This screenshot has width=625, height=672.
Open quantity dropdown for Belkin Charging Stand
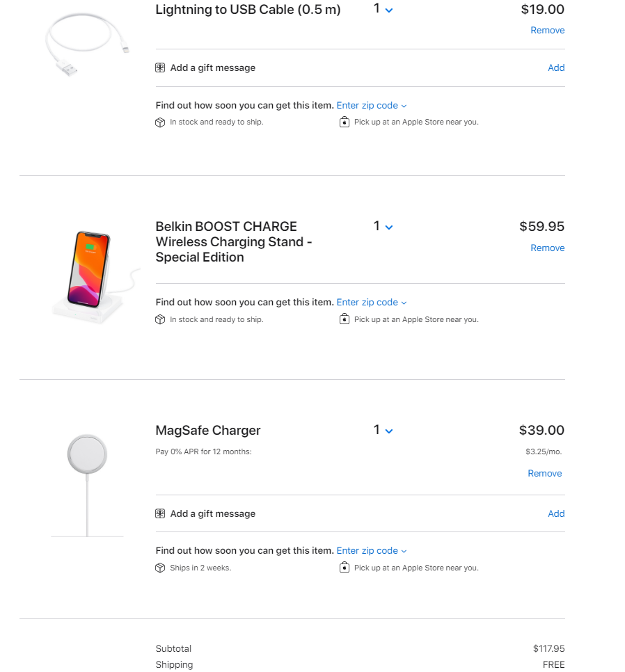(383, 227)
